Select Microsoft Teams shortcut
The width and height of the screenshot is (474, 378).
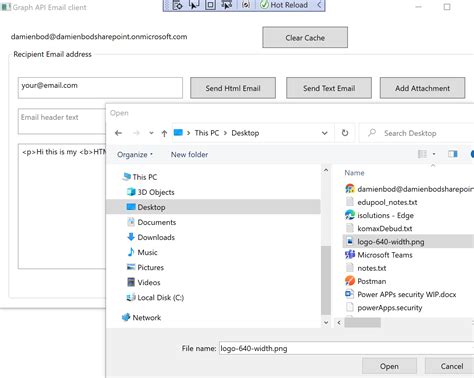(379, 255)
